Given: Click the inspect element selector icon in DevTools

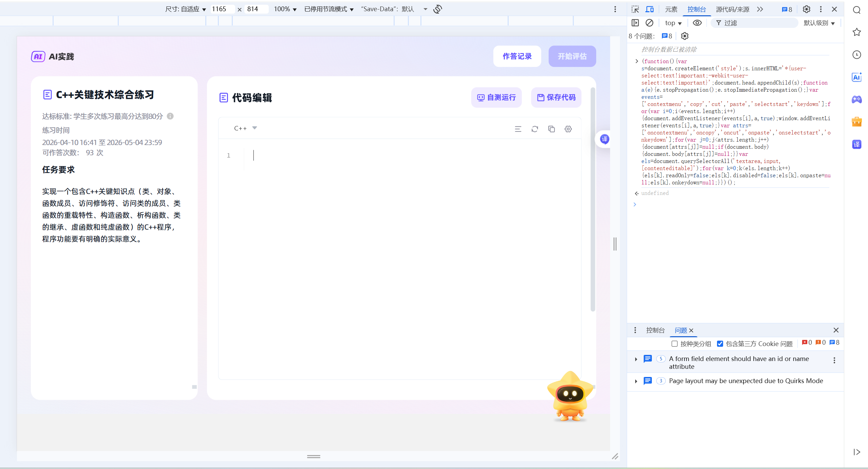Looking at the screenshot, I should point(635,9).
